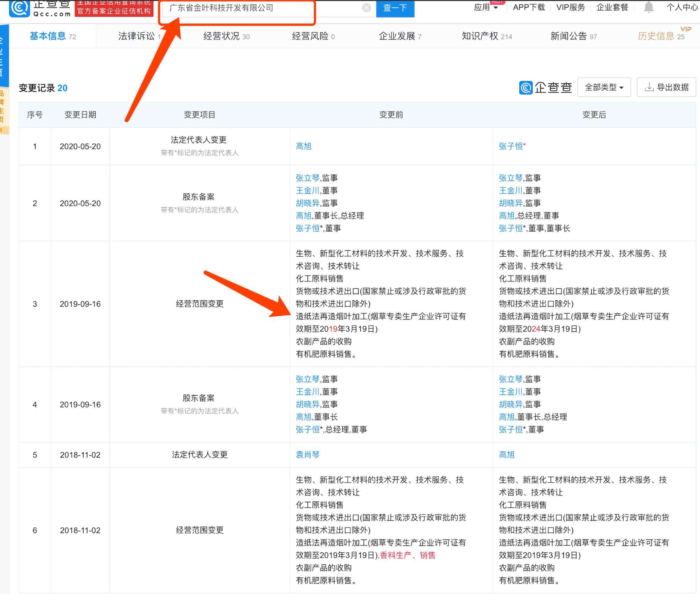This screenshot has height=594, width=700.
Task: Open 高旭 总经理,董事 link in row 2 变更后
Action: click(506, 216)
